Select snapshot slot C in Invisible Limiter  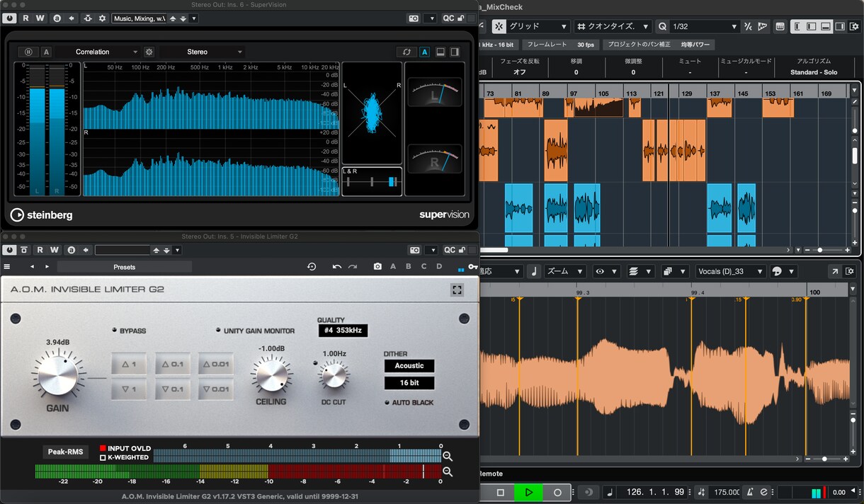[424, 267]
